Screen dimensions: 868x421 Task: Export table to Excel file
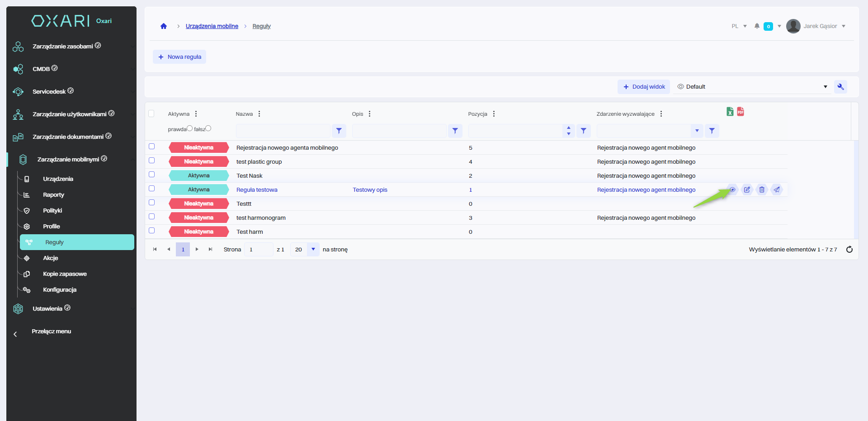coord(730,112)
